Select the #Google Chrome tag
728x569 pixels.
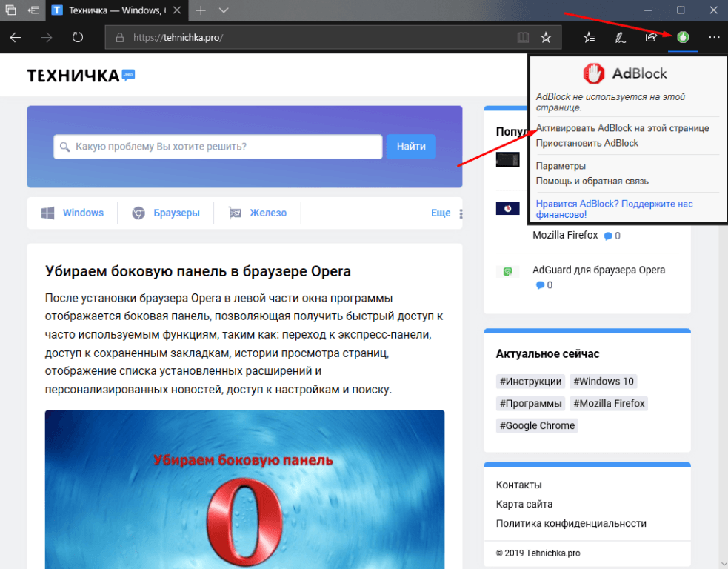537,425
